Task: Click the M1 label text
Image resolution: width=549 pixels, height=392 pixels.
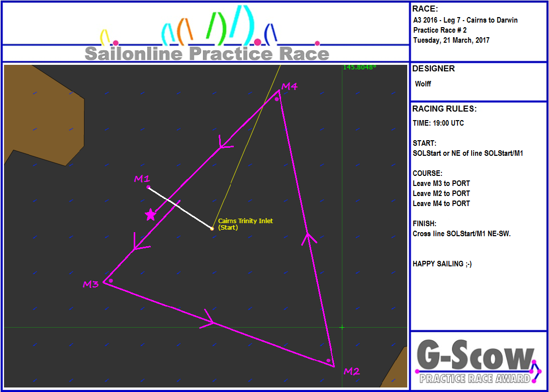Action: 142,179
